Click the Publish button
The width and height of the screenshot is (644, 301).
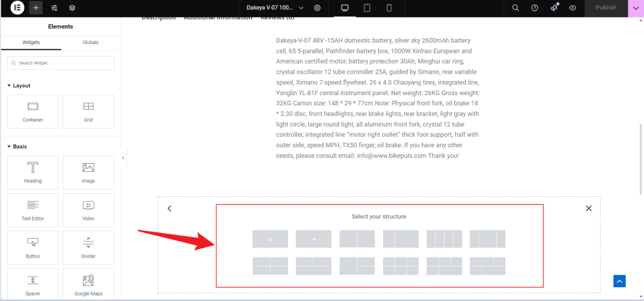(606, 8)
